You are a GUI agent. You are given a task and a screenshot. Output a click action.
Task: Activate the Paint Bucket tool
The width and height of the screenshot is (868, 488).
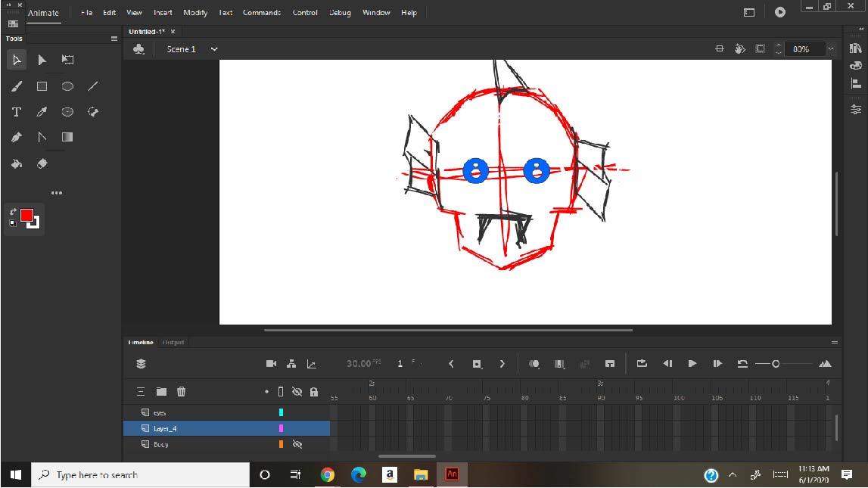17,163
